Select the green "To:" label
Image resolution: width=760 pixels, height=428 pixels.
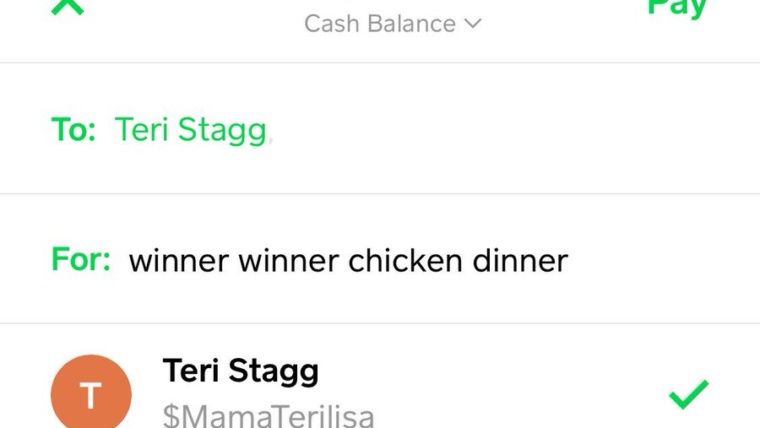tap(73, 130)
